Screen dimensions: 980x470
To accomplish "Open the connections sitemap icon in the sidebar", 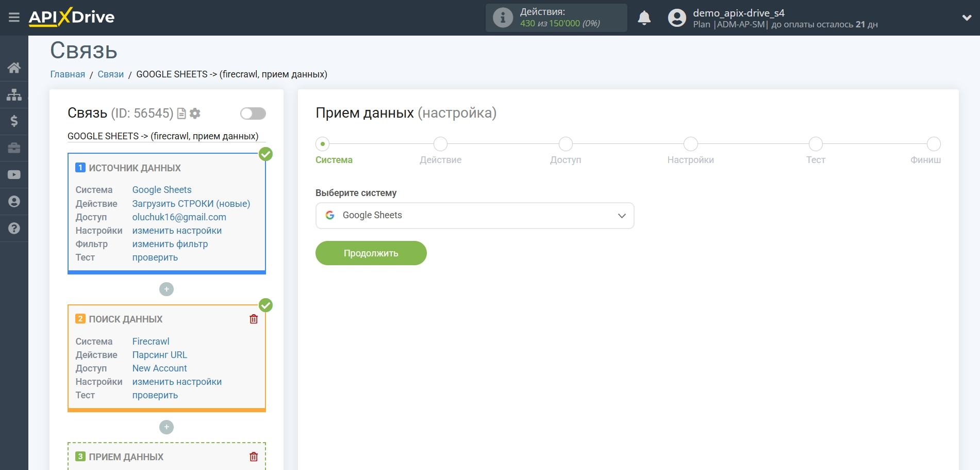I will (14, 94).
